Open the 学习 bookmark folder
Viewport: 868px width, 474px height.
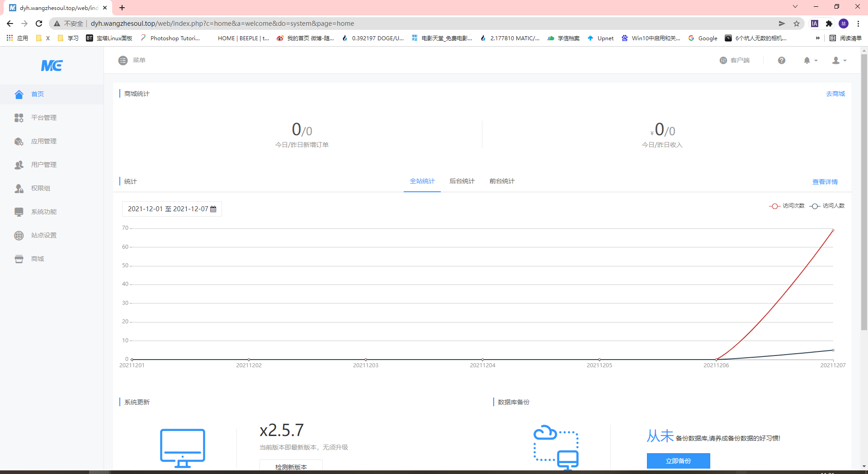point(68,38)
